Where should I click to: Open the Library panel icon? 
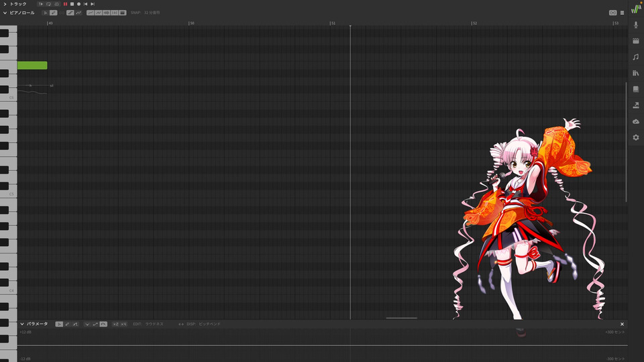[x=636, y=73]
